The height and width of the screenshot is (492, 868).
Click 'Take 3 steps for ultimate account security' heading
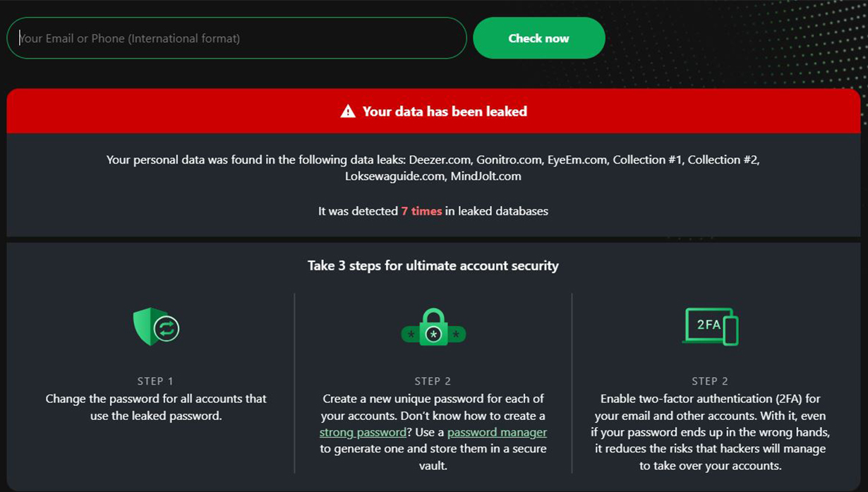(x=433, y=266)
